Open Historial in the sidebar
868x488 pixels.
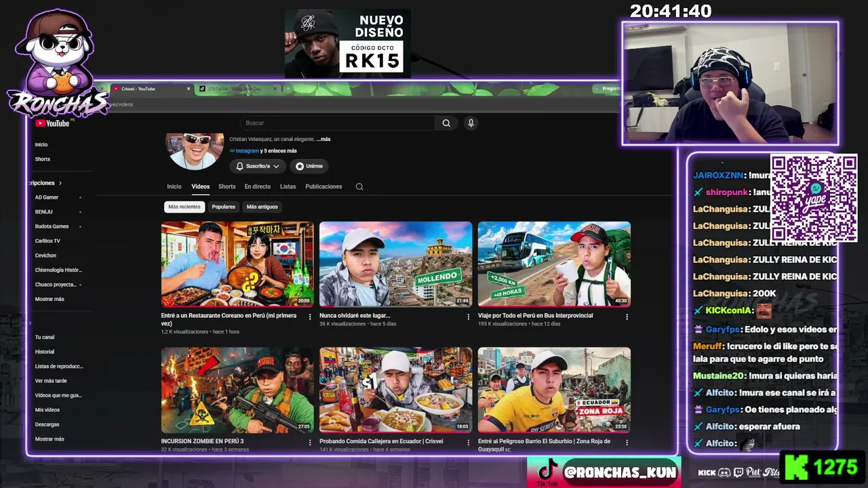pyautogui.click(x=45, y=352)
